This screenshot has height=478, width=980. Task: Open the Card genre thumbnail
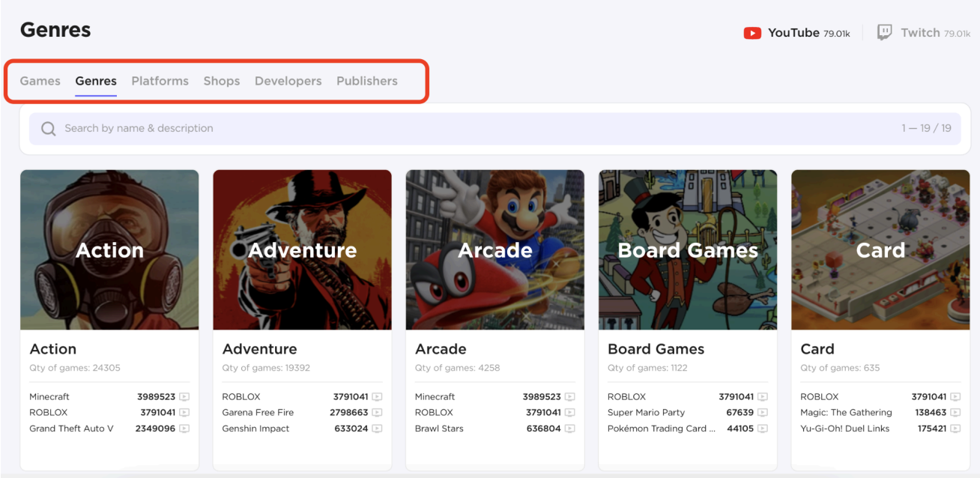pos(880,249)
